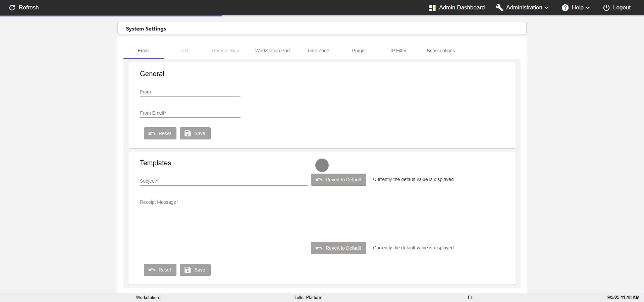644x302 pixels.
Task: Click the Refresh circular arrow icon
Action: pyautogui.click(x=12, y=8)
